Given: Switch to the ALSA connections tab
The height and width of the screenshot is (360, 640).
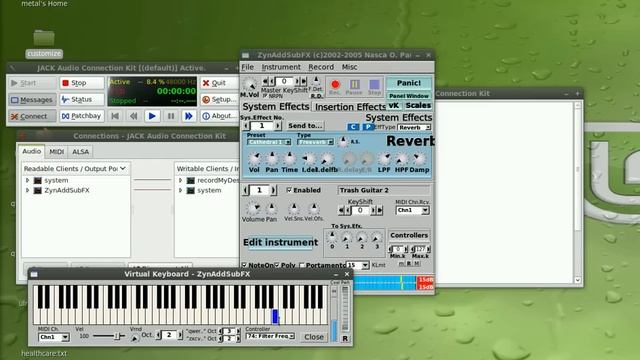Looking at the screenshot, I should (x=80, y=151).
